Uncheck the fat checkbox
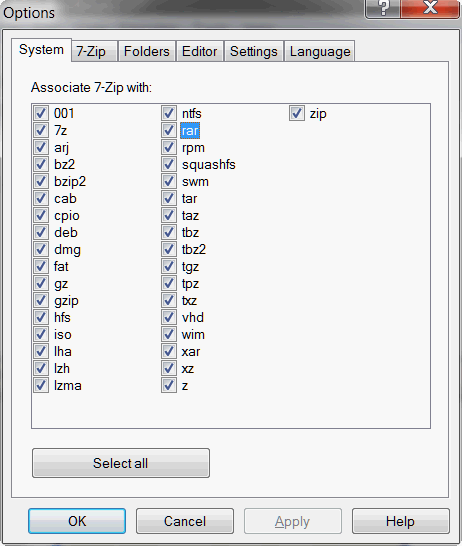Screen dimensions: 462x546 [x=41, y=266]
